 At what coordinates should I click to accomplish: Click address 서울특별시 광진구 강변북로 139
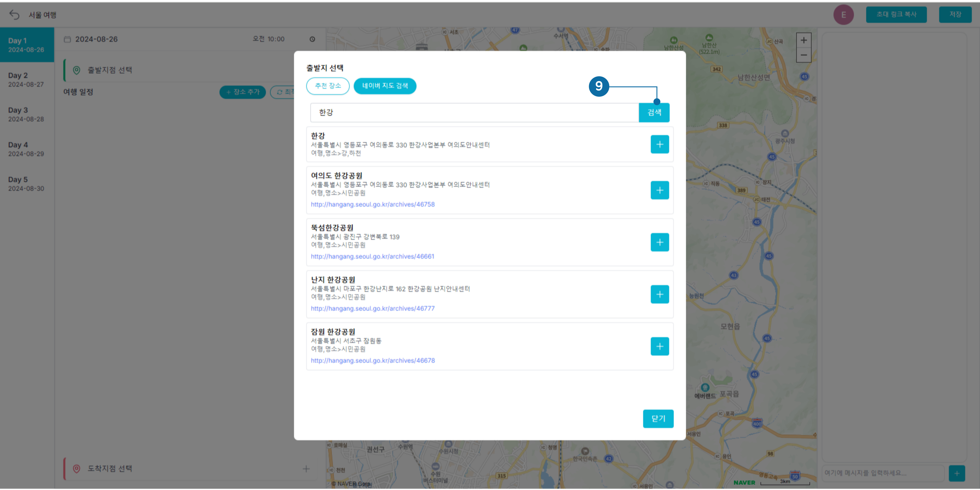click(x=355, y=237)
